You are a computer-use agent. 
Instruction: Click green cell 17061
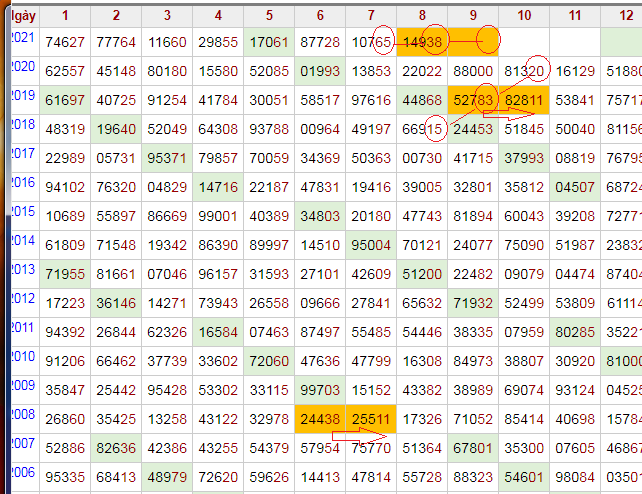[269, 42]
